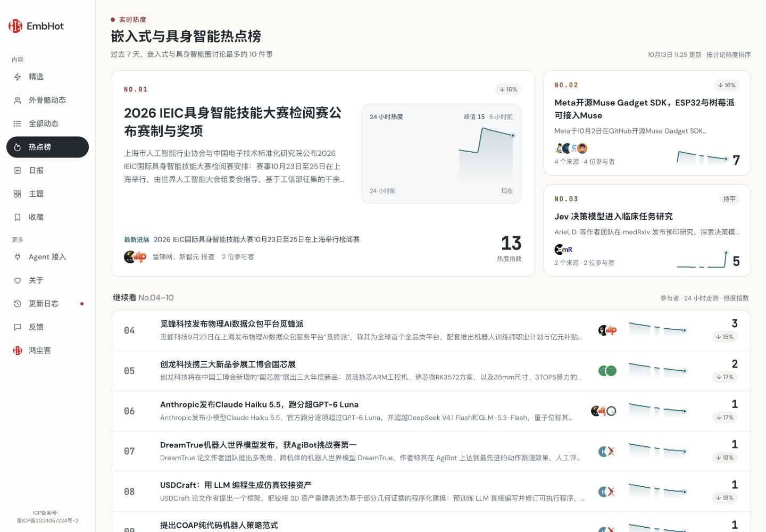Go to 外骨骼动态 in the sidebar
The image size is (766, 532).
tap(47, 101)
